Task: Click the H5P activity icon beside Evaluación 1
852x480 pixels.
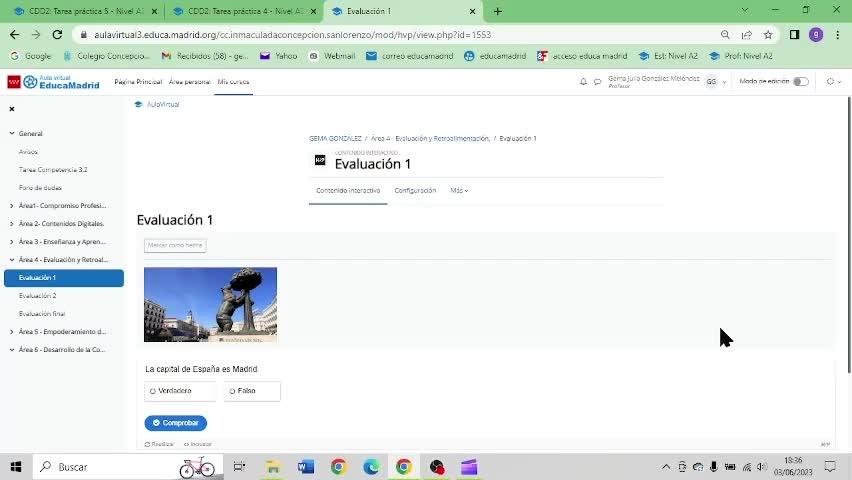Action: click(320, 160)
